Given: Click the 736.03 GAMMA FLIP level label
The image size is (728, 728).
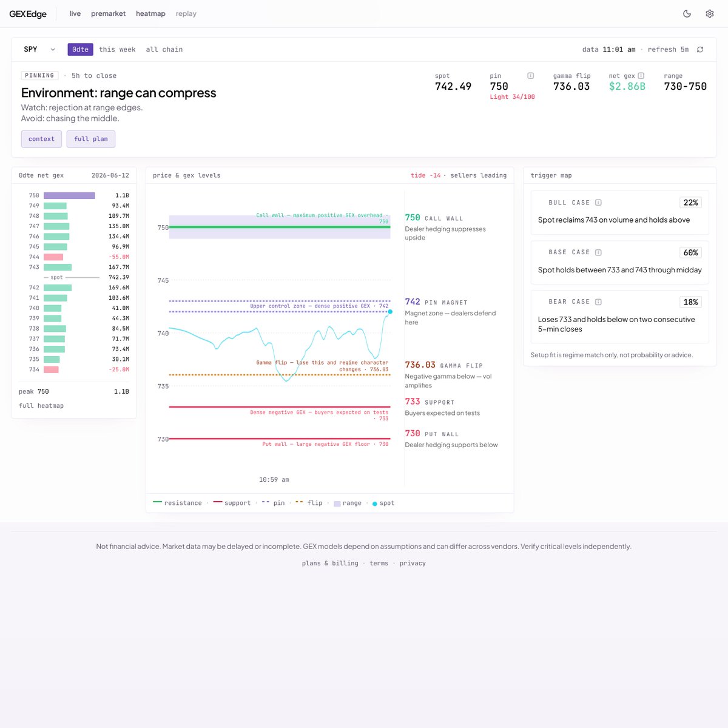Looking at the screenshot, I should [444, 365].
